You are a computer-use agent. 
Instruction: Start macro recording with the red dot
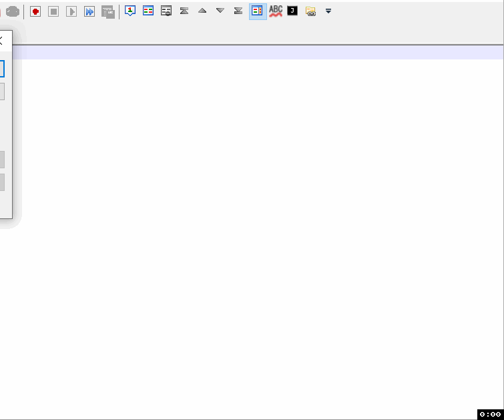[x=35, y=11]
